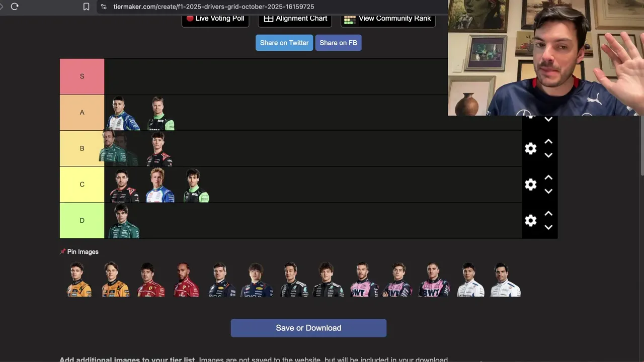
Task: Select black-green suited driver in tier C
Action: click(x=196, y=186)
